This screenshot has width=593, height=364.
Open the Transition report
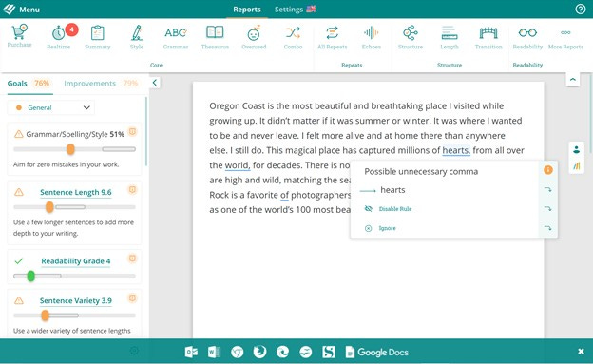488,37
